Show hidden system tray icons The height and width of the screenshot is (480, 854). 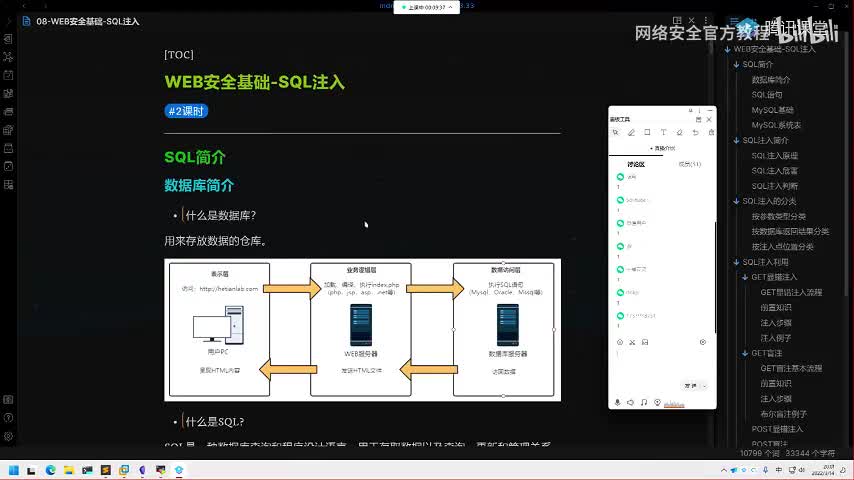point(723,470)
